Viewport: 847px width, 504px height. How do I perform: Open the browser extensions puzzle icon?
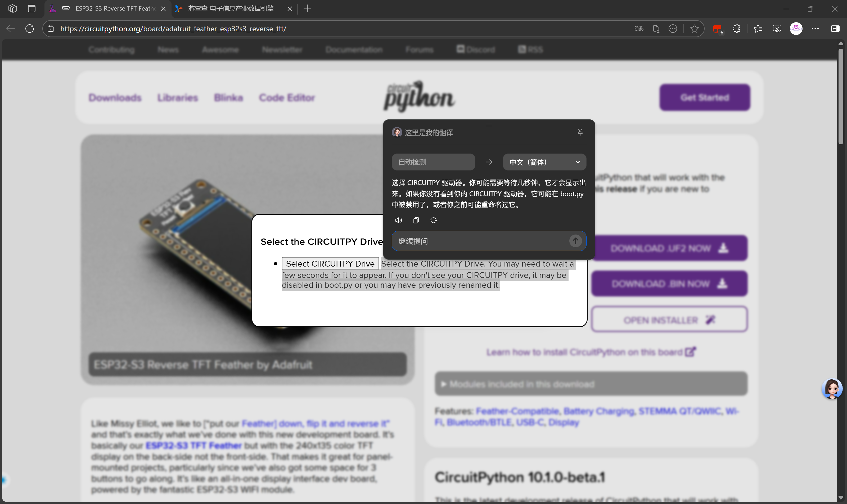[x=736, y=29]
